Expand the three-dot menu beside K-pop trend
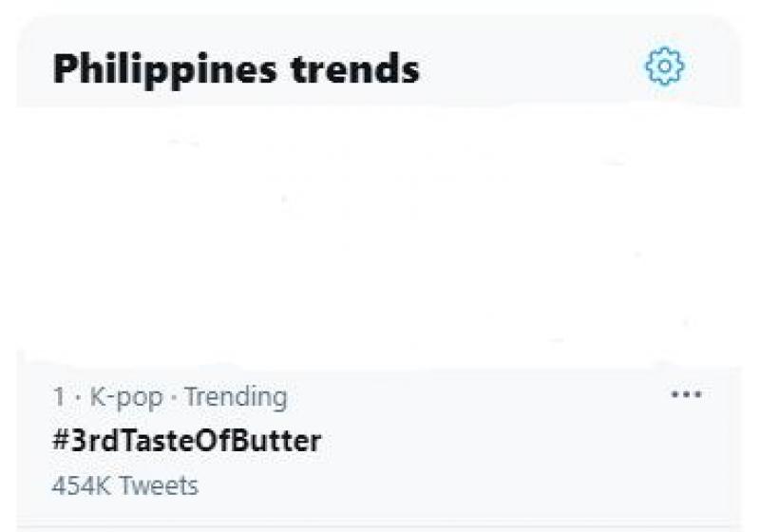Viewport: 760px width, 532px height. 686,395
